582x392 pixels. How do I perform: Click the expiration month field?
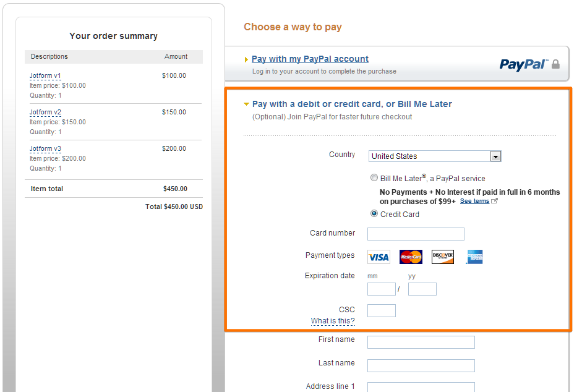(x=382, y=289)
